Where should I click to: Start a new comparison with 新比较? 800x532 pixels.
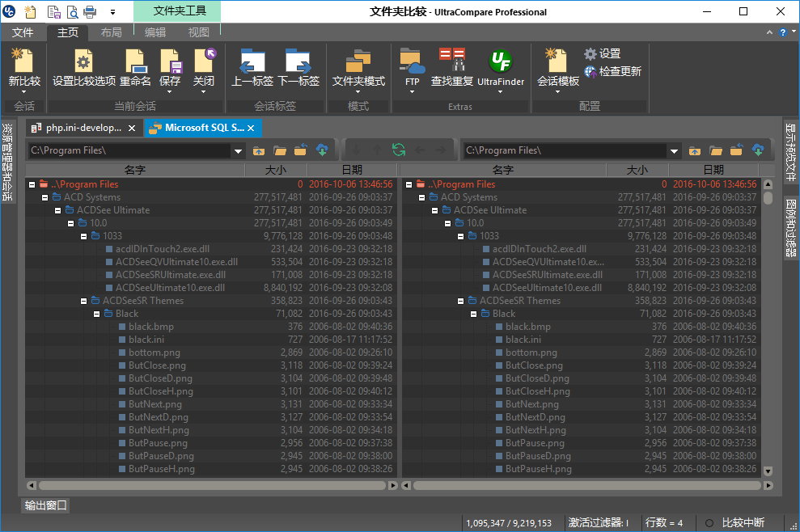(x=24, y=69)
